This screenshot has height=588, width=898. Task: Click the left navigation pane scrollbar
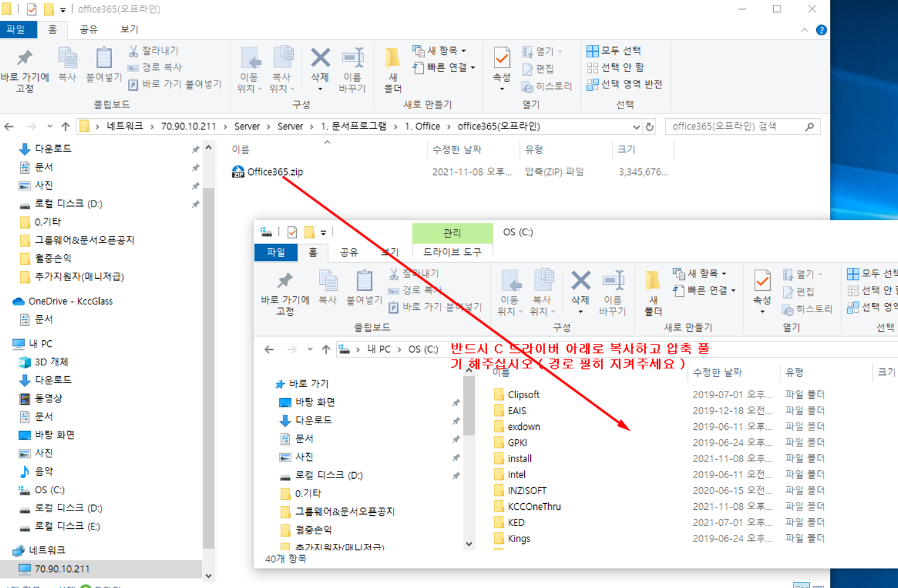208,358
